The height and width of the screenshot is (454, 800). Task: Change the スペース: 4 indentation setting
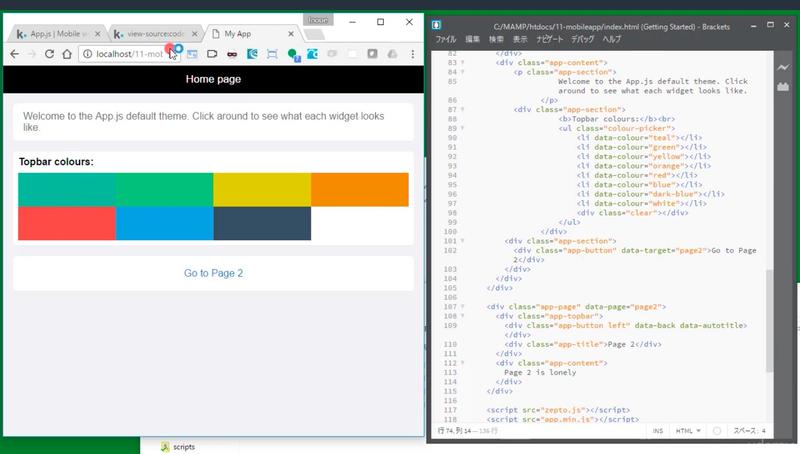[x=749, y=431]
